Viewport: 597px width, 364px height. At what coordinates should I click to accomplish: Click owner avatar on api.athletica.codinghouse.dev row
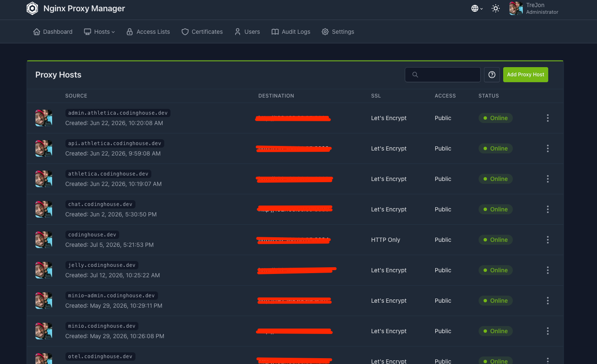click(x=44, y=148)
